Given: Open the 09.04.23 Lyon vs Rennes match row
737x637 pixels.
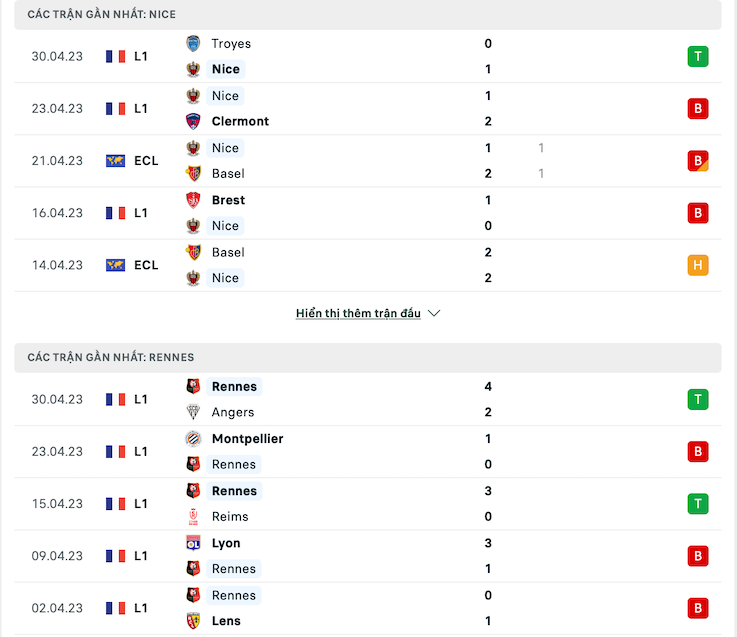Looking at the screenshot, I should click(368, 556).
